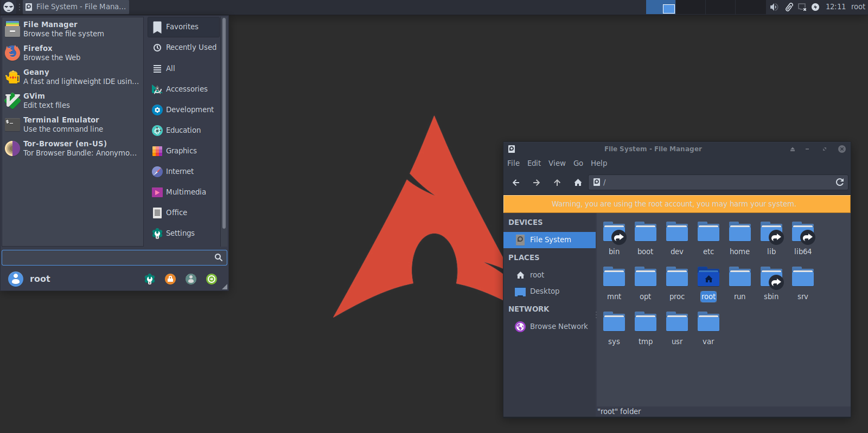This screenshot has width=868, height=433.
Task: Launch Geany IDE from favorites
Action: (x=73, y=76)
